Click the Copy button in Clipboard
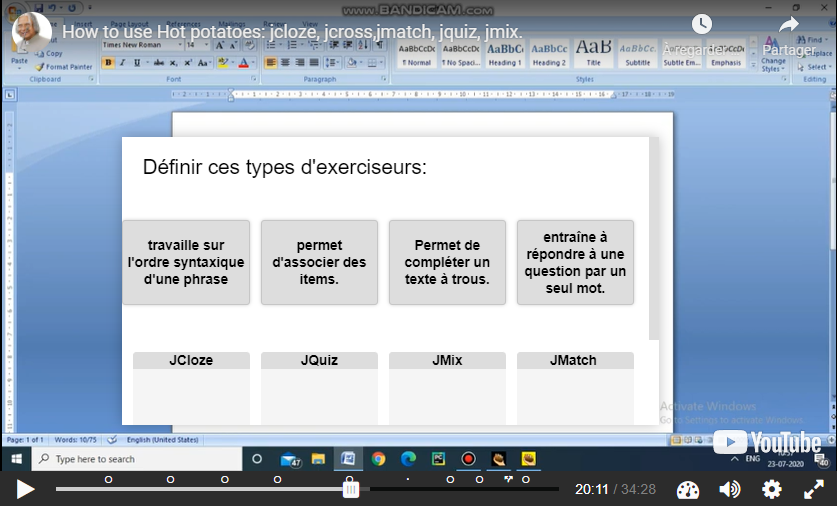 pos(49,53)
